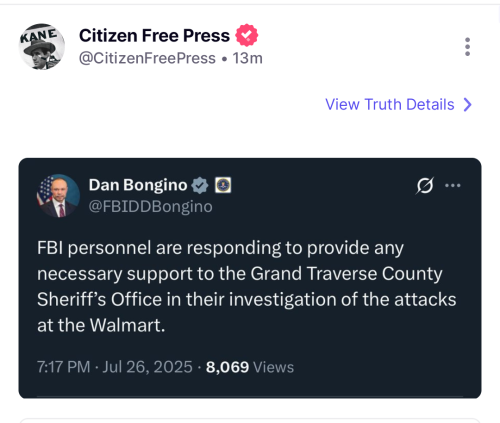500x423 pixels.
Task: Click the 8,069 Views counter
Action: tap(250, 367)
